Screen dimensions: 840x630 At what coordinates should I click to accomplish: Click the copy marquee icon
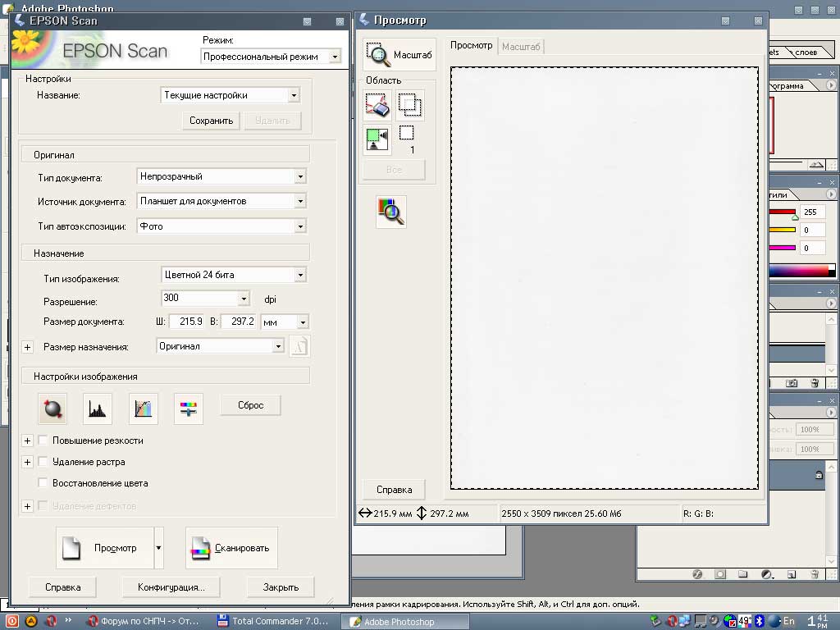pos(410,105)
